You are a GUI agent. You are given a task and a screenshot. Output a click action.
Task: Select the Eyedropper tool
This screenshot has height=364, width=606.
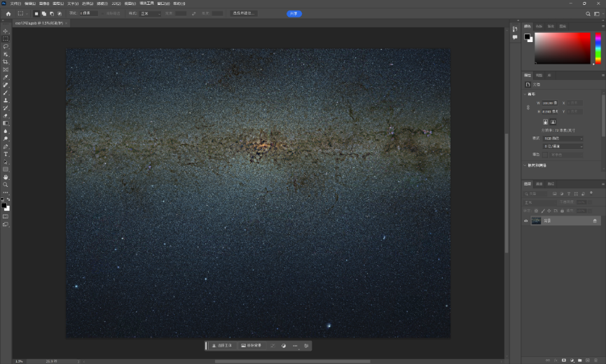pos(6,77)
